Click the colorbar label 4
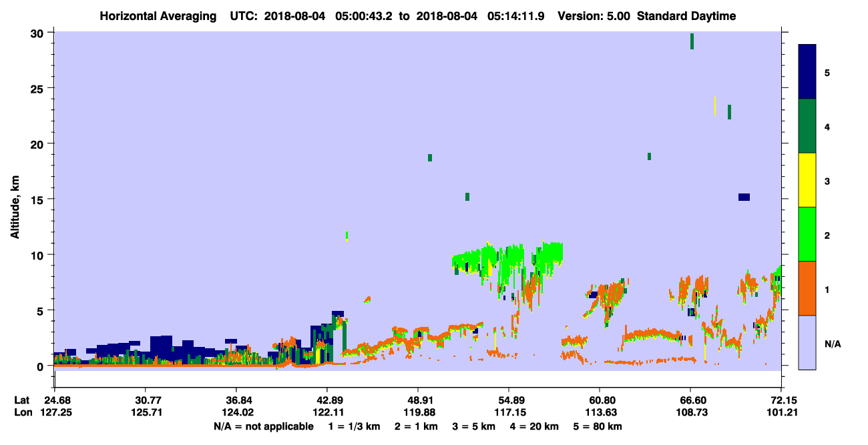The height and width of the screenshot is (445, 868). point(827,126)
